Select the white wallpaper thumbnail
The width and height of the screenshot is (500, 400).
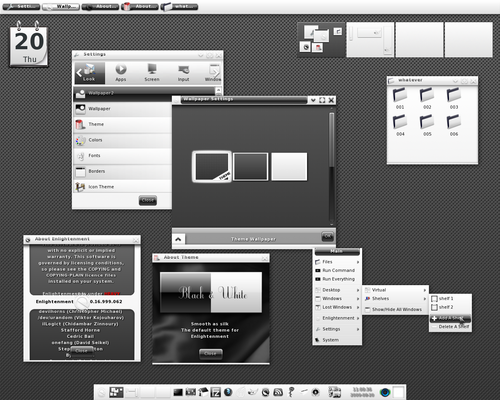(x=289, y=167)
